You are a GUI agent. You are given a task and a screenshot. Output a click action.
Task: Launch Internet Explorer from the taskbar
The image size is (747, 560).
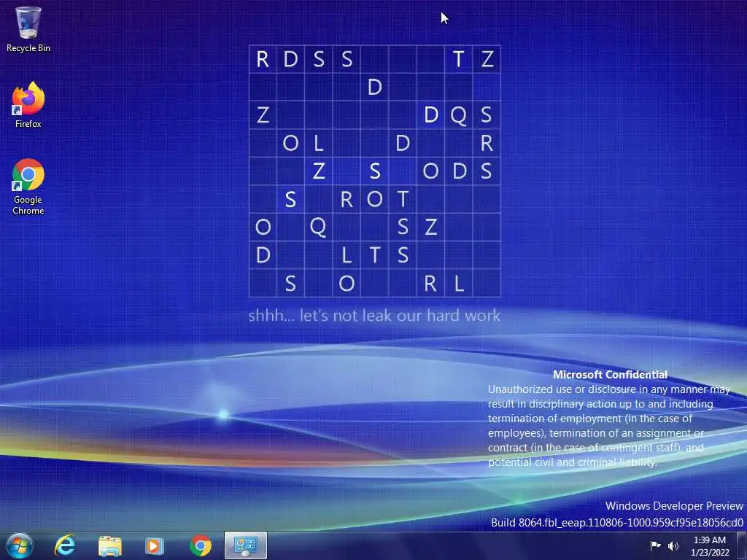click(x=65, y=545)
